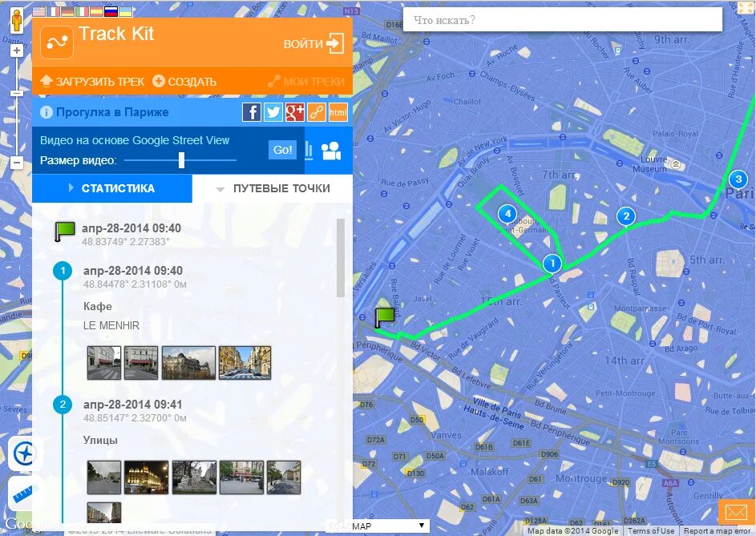The image size is (756, 536).
Task: Adjust the Размер видео slider handle
Action: click(181, 160)
